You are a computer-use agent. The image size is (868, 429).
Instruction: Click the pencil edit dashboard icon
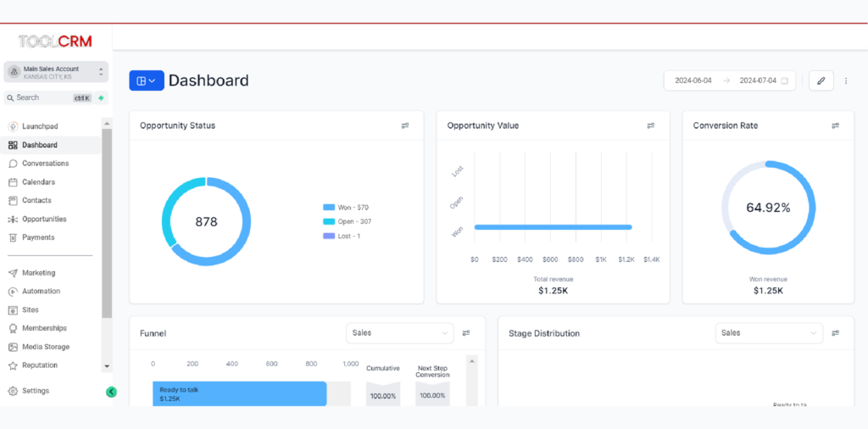coord(821,81)
